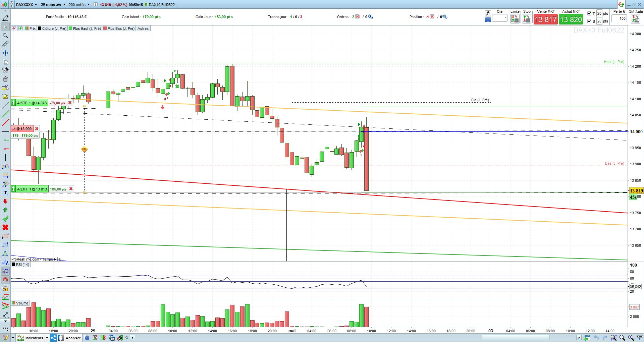Screen dimensions: 644x342
Task: Click Achat MKT 13 820 buy button
Action: (x=571, y=19)
